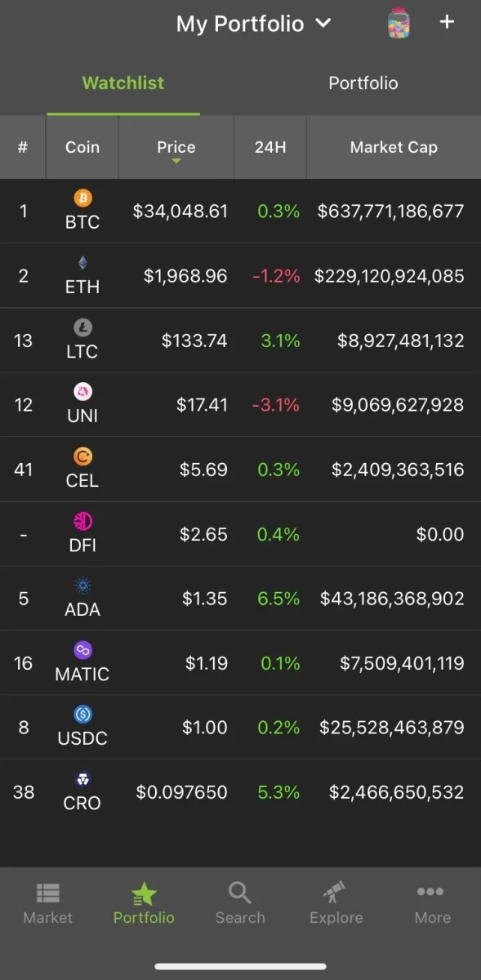This screenshot has width=481, height=980.
Task: Open the Explore telescope tab
Action: (336, 902)
